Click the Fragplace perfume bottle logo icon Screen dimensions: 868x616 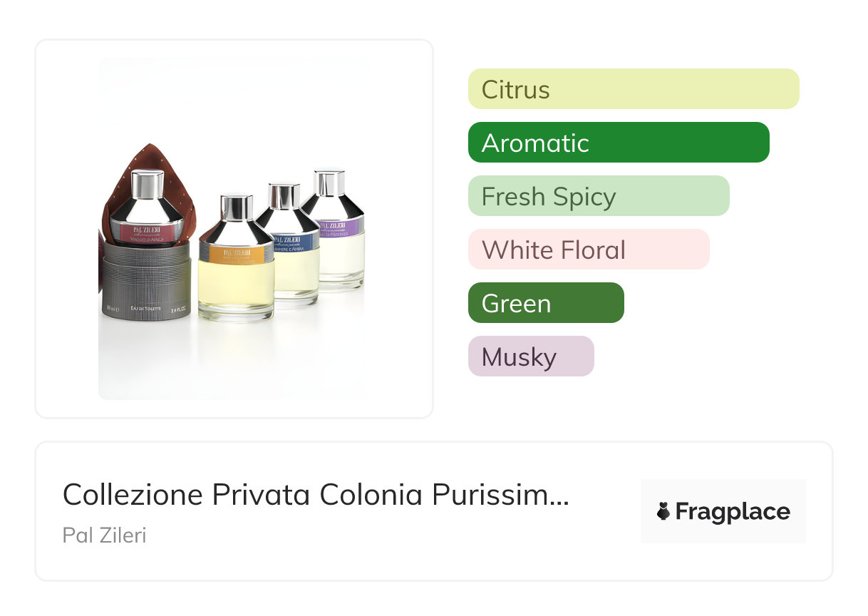(x=663, y=512)
